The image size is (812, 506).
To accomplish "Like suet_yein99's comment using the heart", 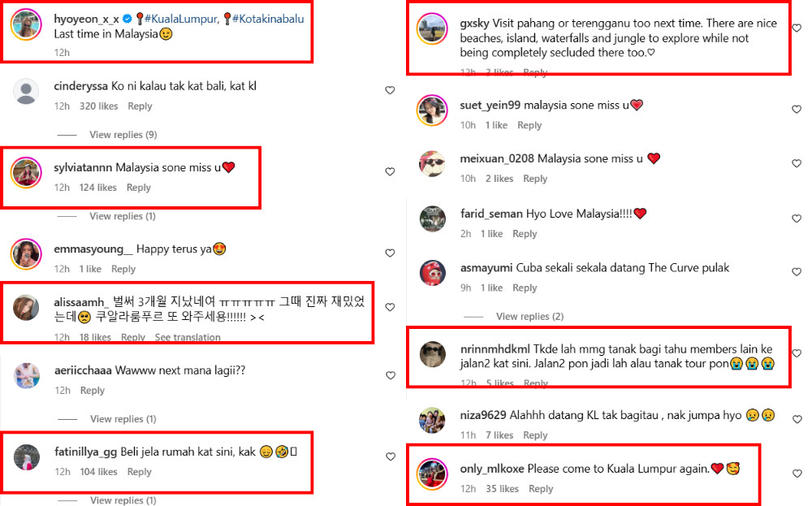I will point(797,110).
